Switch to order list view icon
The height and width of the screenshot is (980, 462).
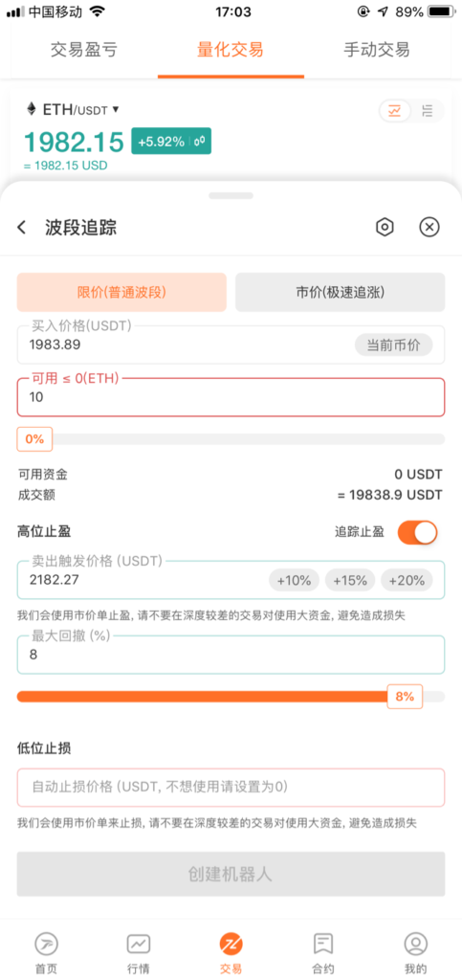click(x=428, y=111)
